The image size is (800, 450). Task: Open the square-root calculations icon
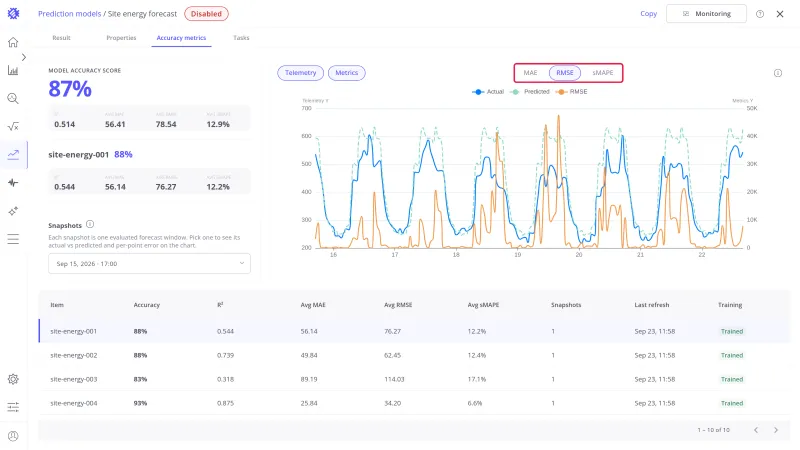(x=13, y=127)
